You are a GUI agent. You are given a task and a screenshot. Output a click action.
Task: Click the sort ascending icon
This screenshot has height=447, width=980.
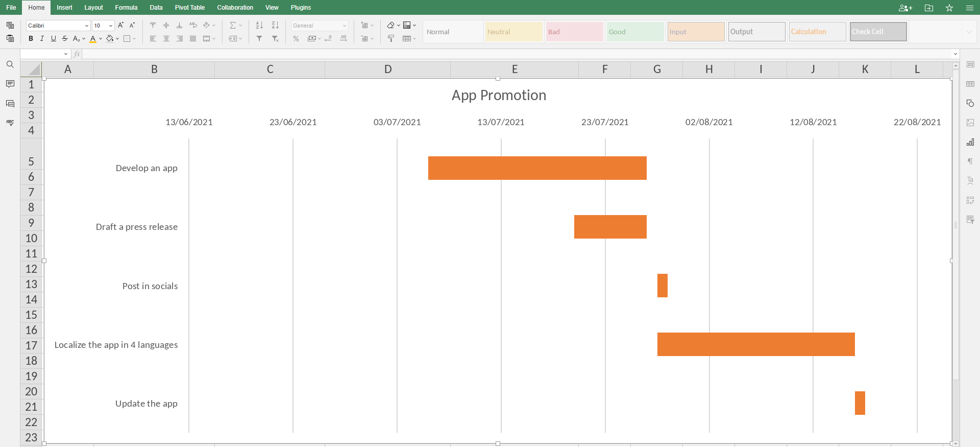click(259, 25)
